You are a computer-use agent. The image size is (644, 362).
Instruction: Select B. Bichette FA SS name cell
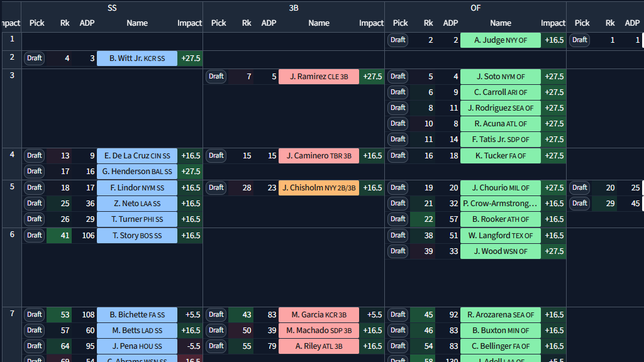click(137, 314)
